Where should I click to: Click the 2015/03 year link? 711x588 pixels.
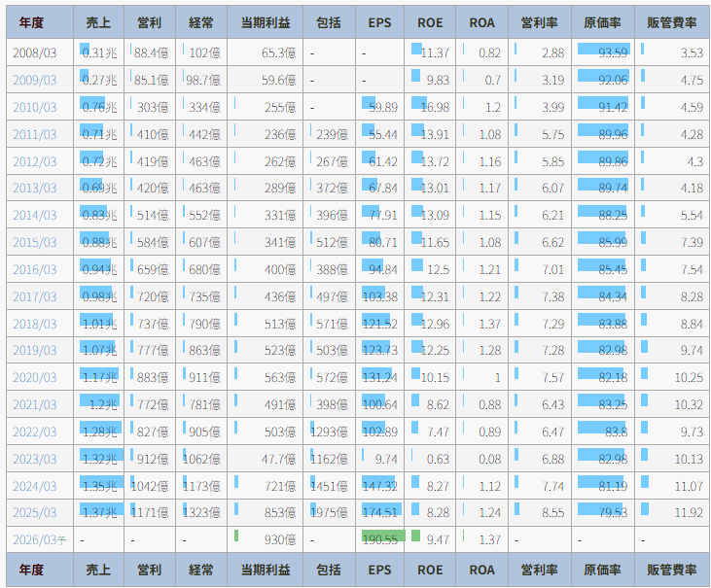(35, 242)
